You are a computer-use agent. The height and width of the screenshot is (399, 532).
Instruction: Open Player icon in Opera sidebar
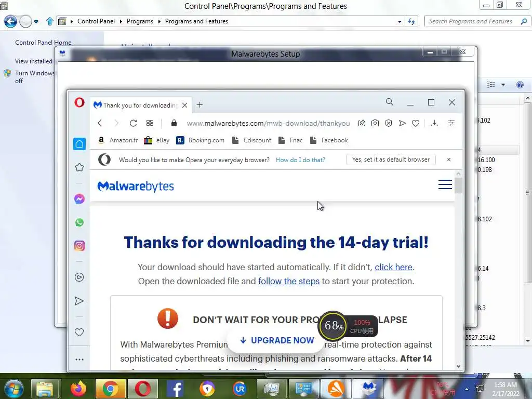click(79, 277)
